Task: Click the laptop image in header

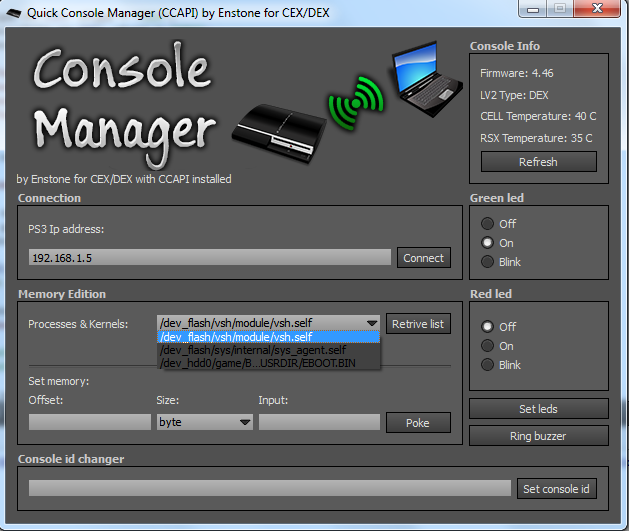Action: (426, 79)
